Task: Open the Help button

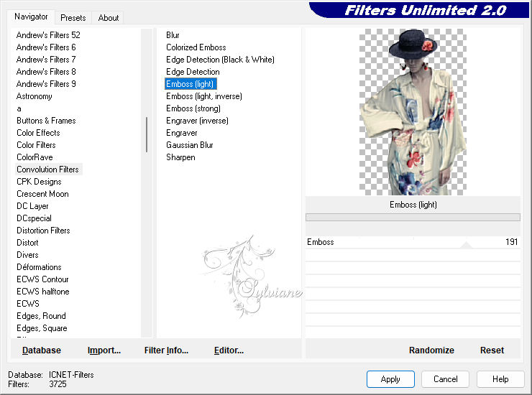Action: tap(500, 379)
